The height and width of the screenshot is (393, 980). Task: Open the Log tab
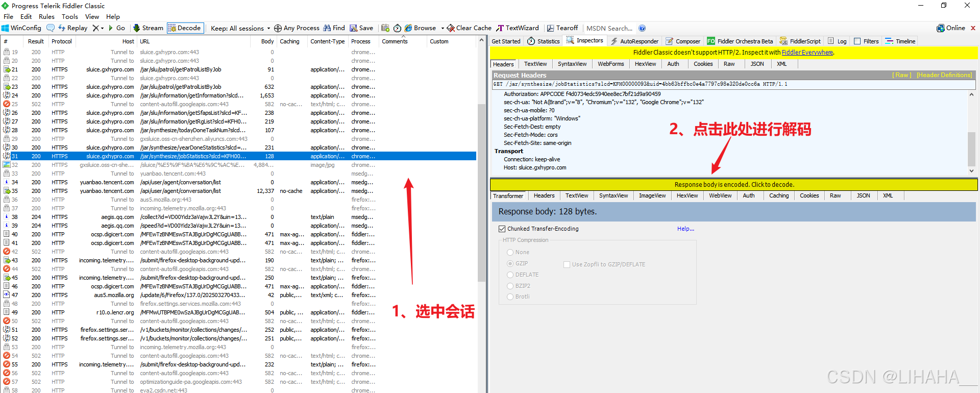[x=837, y=41]
